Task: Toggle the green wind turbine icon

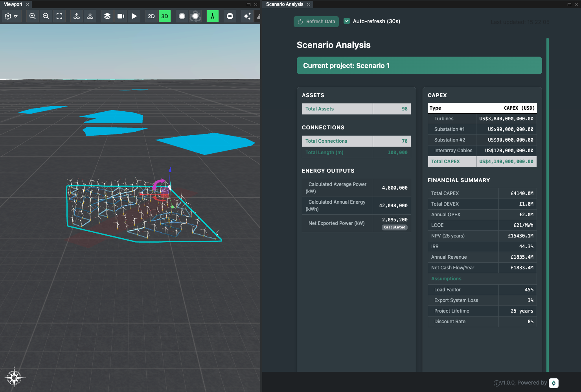Action: [213, 16]
